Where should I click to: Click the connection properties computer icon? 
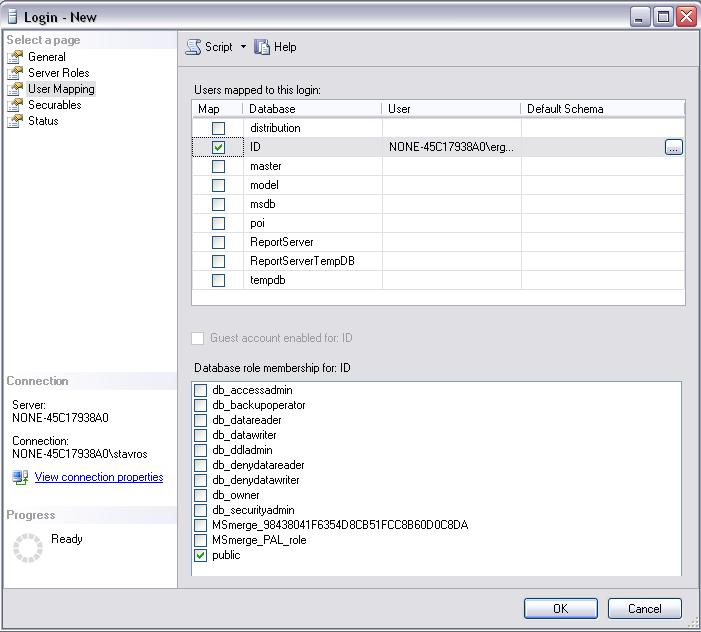21,477
